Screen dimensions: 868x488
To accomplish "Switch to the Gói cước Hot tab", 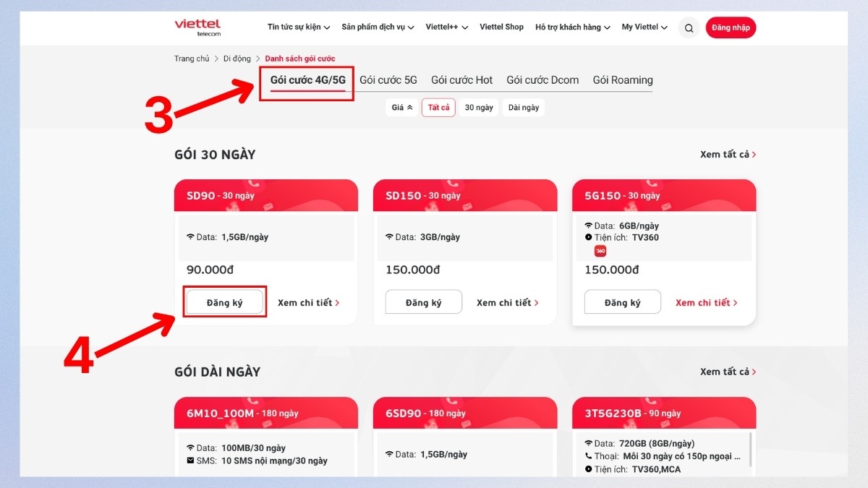I will pos(461,80).
